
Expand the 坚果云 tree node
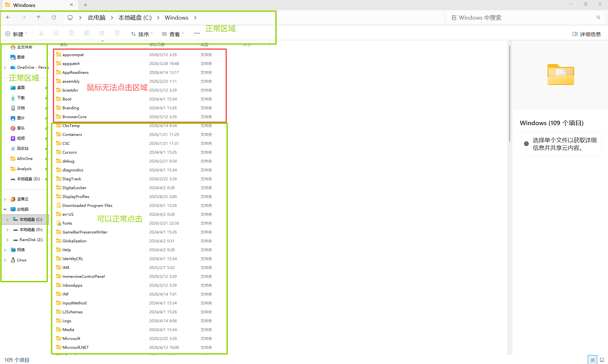pyautogui.click(x=5, y=199)
